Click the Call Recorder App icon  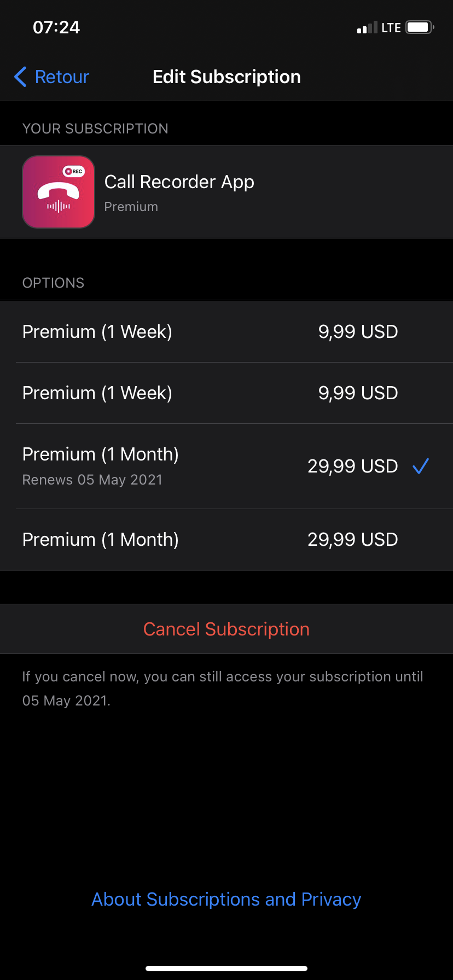59,192
